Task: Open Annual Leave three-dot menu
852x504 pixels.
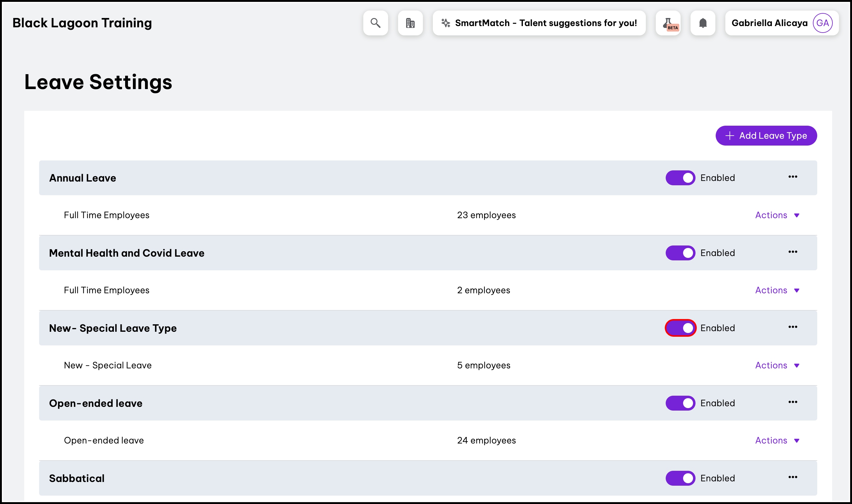Action: pos(793,177)
